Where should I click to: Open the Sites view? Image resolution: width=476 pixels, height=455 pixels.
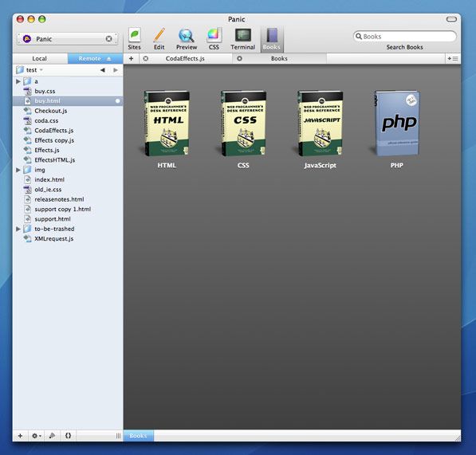[x=134, y=39]
